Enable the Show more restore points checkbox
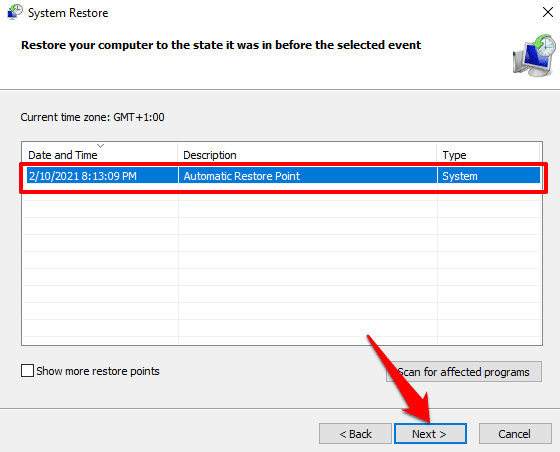The height and width of the screenshot is (452, 560). coord(28,371)
